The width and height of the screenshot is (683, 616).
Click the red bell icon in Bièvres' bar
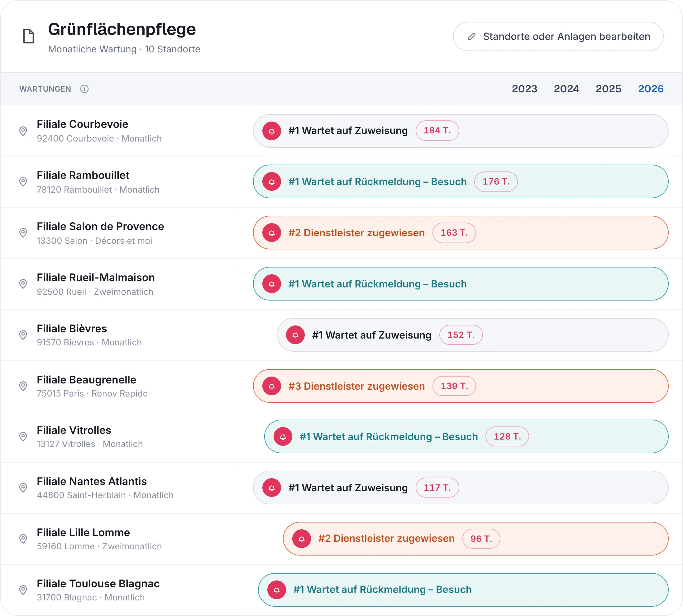click(295, 335)
